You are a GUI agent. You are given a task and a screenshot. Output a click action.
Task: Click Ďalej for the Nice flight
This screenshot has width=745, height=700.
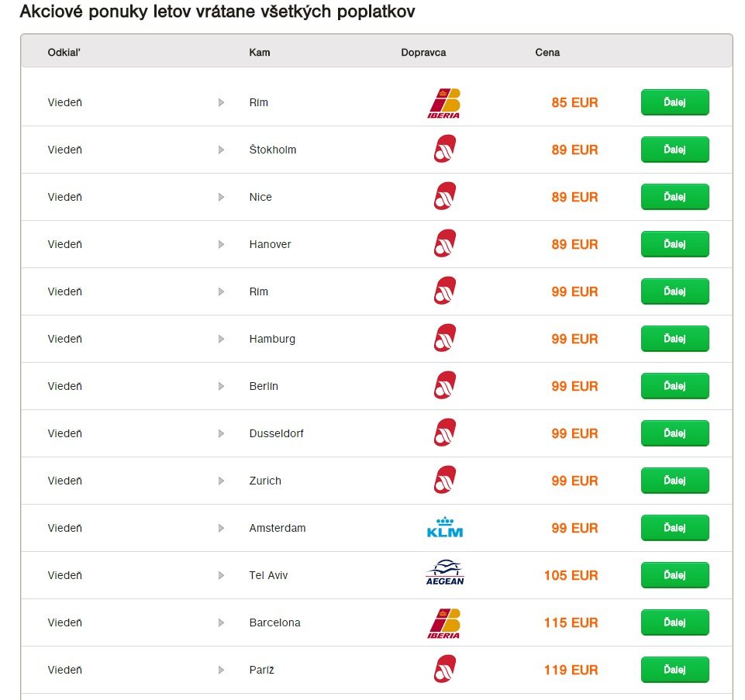tap(674, 197)
